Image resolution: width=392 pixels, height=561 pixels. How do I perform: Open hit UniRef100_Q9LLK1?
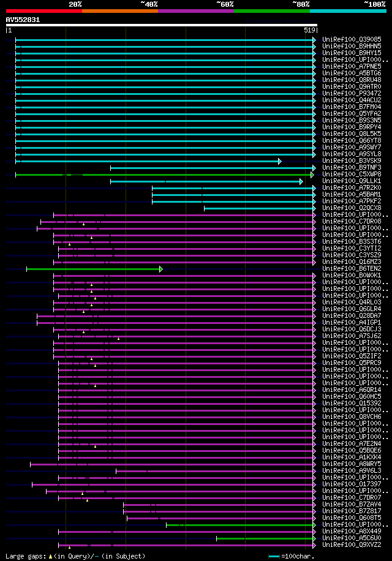click(x=352, y=181)
